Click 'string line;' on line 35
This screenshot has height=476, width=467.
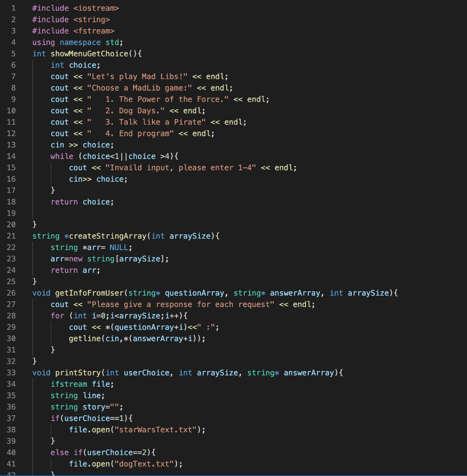click(x=78, y=396)
